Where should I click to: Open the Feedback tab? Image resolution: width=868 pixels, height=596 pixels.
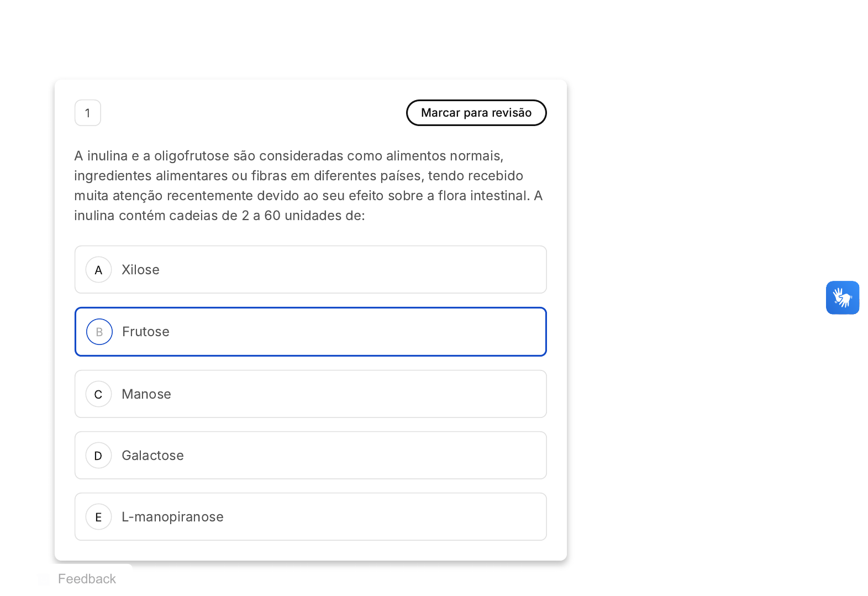[x=86, y=579]
